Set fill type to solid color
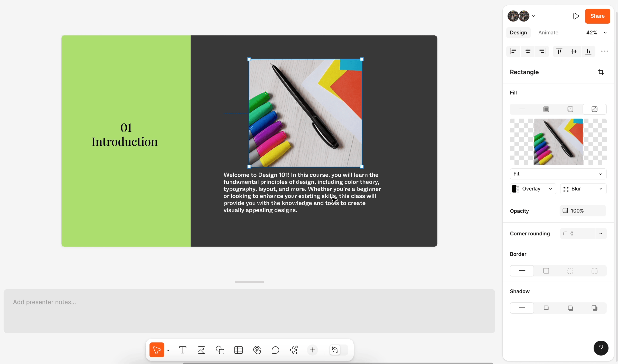Viewport: 618px width, 364px height. [x=546, y=109]
